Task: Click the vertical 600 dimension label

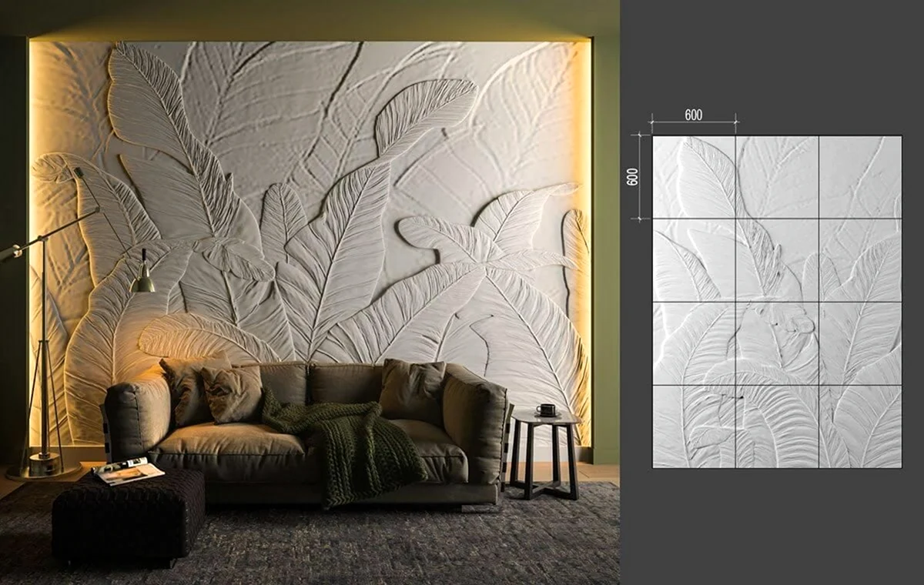Action: tap(633, 176)
